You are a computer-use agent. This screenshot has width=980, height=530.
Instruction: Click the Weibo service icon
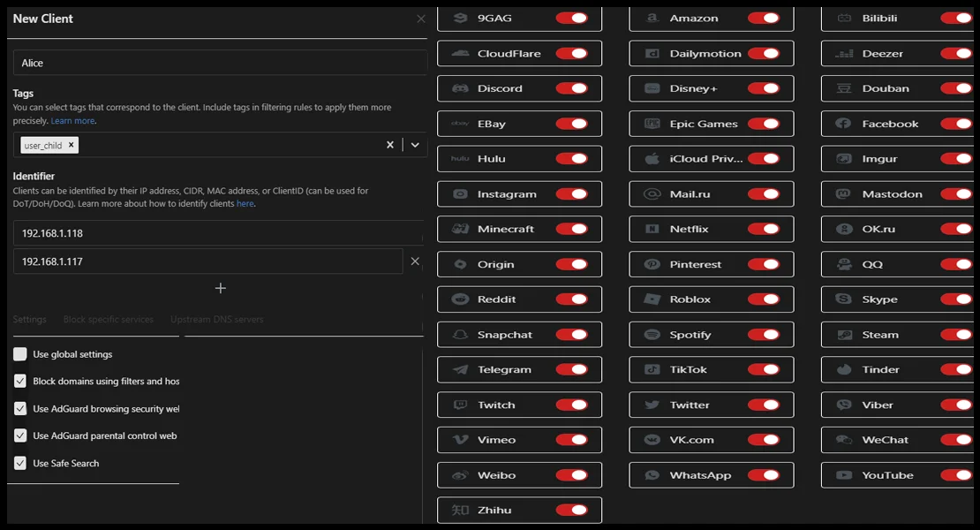click(x=461, y=475)
